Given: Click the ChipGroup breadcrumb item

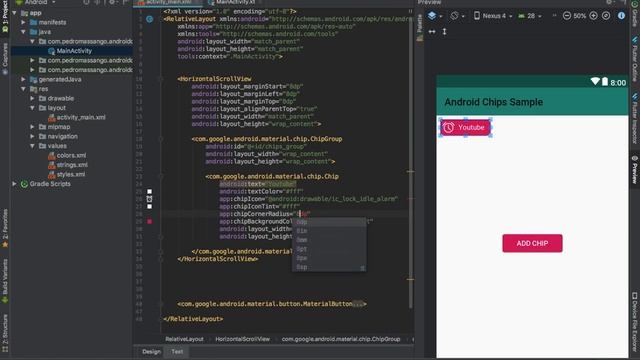Looking at the screenshot, I should 341,339.
